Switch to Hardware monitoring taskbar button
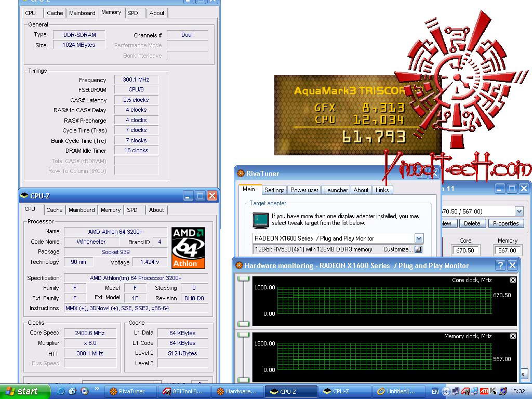532x399 pixels. pos(237,392)
